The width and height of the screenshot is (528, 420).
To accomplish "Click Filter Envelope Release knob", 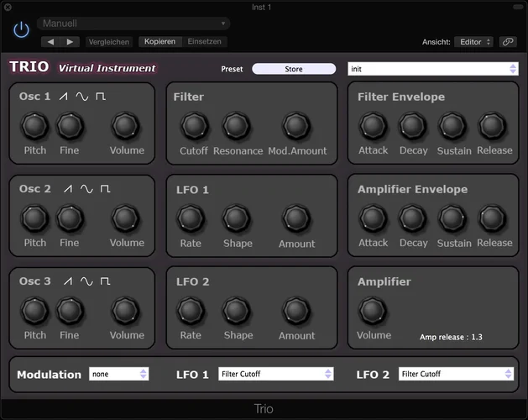I will tap(492, 126).
